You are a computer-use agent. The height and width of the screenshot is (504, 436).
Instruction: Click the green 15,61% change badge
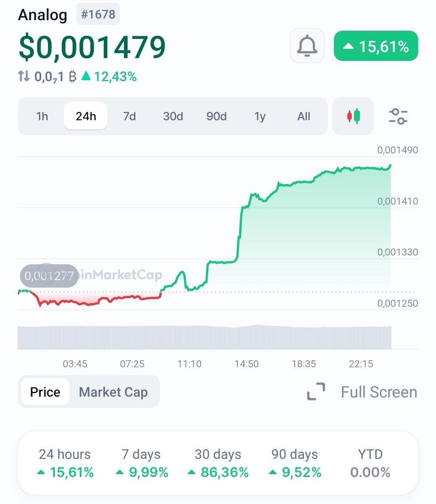(x=376, y=46)
